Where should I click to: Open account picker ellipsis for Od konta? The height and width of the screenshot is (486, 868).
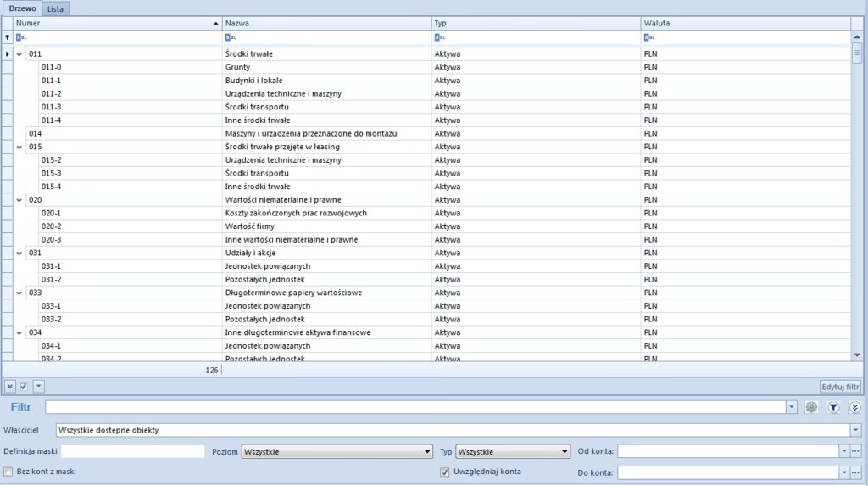(x=855, y=451)
